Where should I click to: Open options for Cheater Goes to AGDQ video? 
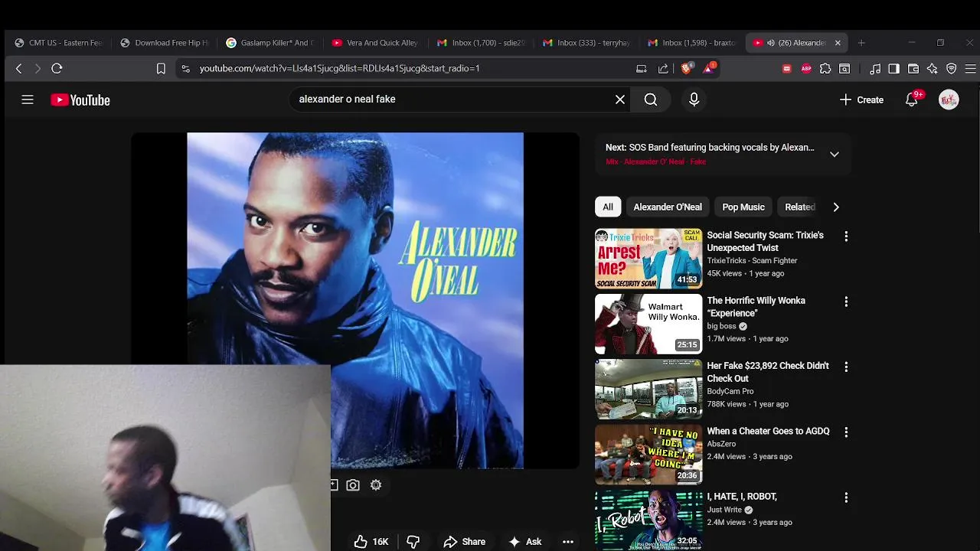pyautogui.click(x=846, y=432)
